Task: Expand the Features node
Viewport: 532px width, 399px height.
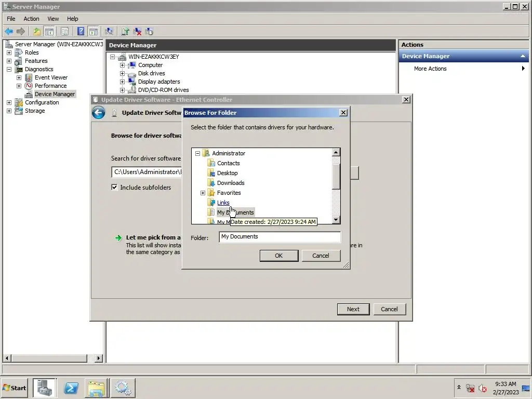Action: [9, 61]
